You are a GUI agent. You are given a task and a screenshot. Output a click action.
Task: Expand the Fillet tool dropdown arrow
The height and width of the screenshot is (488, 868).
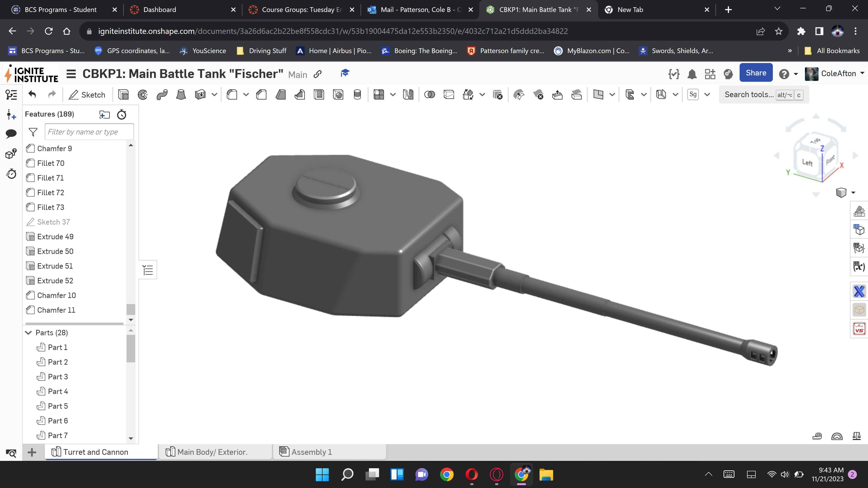[246, 95]
